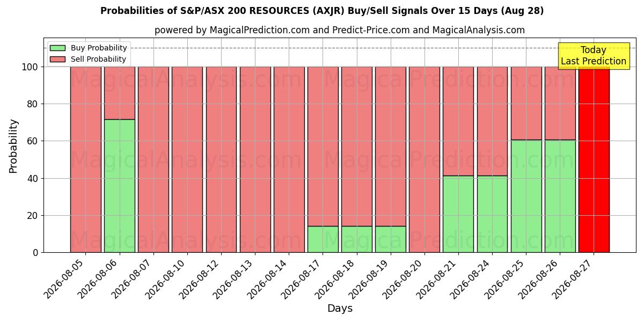This screenshot has height=322, width=644.
Task: Click the red sell bar for 2026-08-10
Action: pyautogui.click(x=187, y=159)
